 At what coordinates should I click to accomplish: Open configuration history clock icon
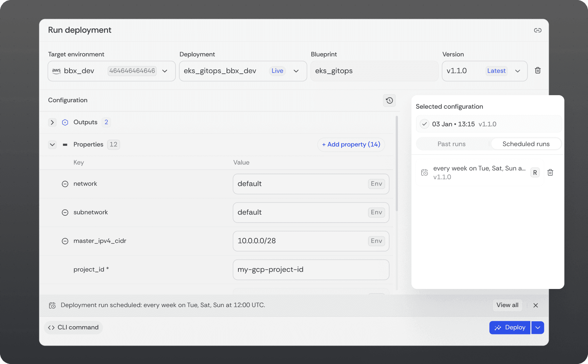coord(389,100)
